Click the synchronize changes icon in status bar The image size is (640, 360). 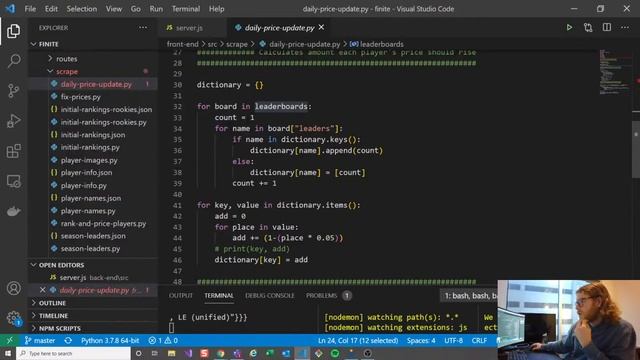click(68, 340)
